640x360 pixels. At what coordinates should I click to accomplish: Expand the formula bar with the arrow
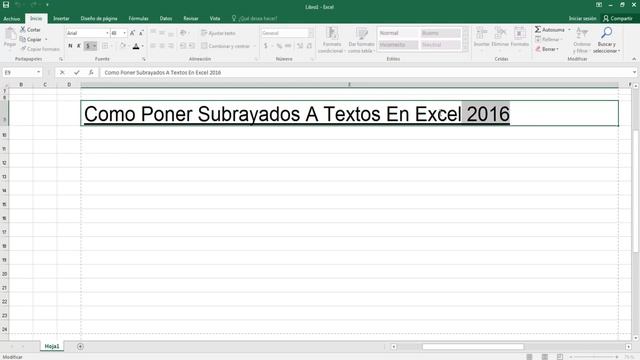(x=634, y=72)
